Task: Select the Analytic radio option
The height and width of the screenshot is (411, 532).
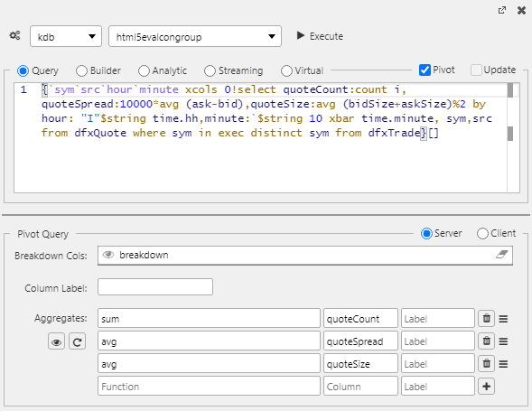Action: point(144,71)
